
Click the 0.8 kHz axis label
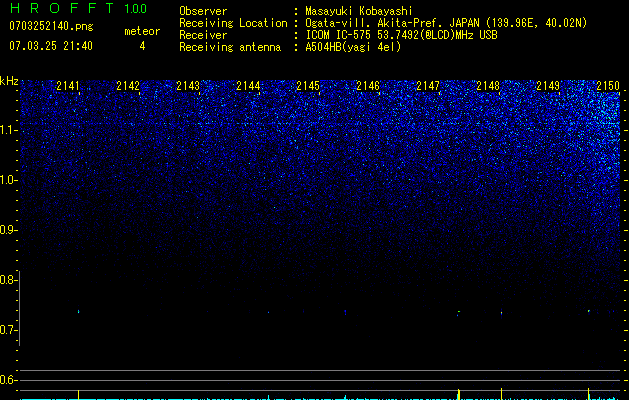pyautogui.click(x=7, y=280)
